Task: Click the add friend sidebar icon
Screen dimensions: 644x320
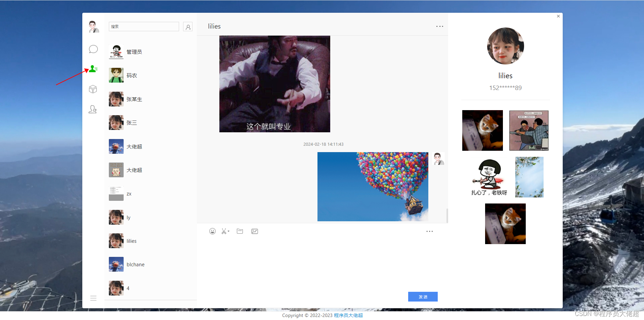Action: (x=93, y=109)
